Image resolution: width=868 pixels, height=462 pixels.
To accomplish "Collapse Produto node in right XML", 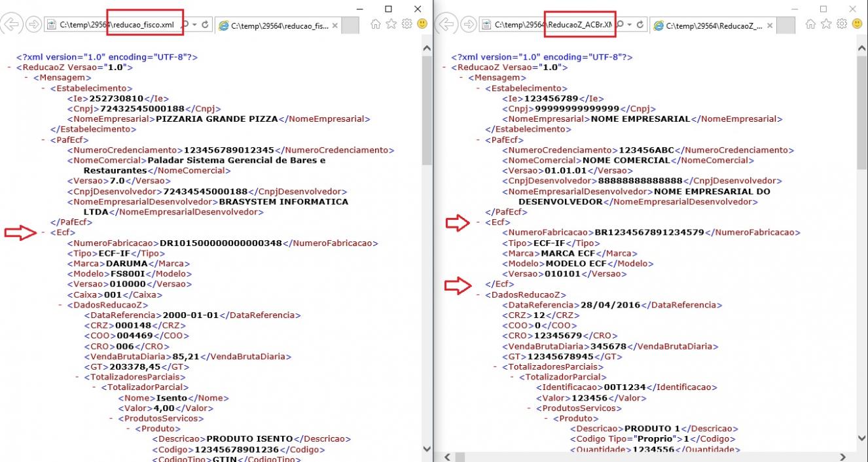I will 546,418.
